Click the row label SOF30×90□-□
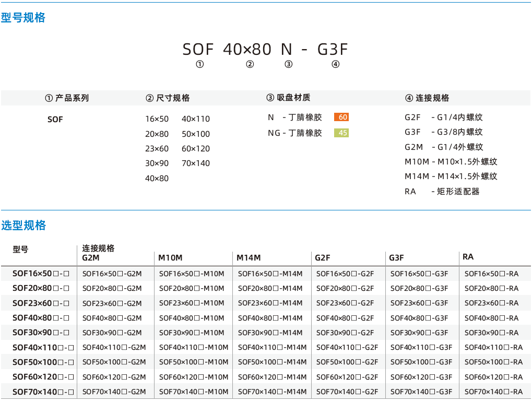532x402 pixels. pyautogui.click(x=41, y=333)
